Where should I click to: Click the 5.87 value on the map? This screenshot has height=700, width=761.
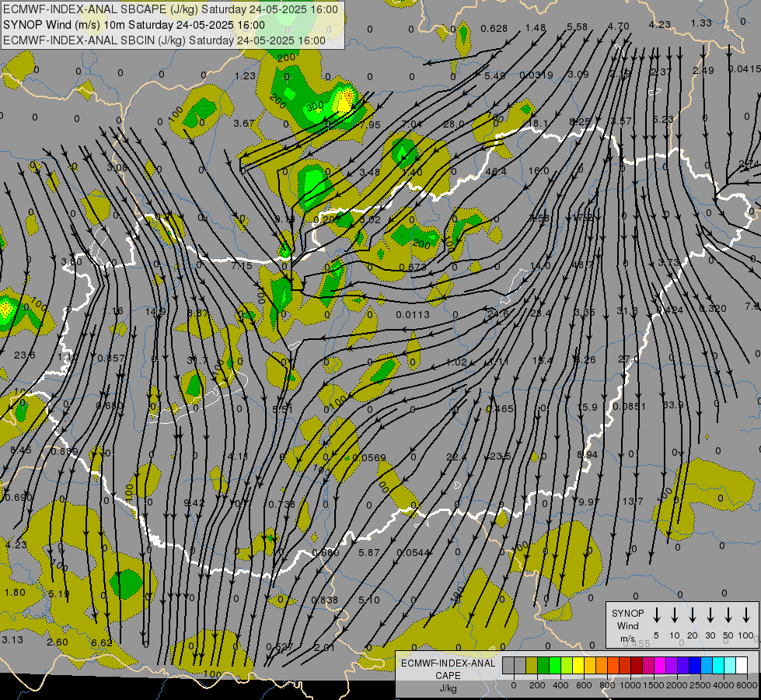(x=369, y=552)
